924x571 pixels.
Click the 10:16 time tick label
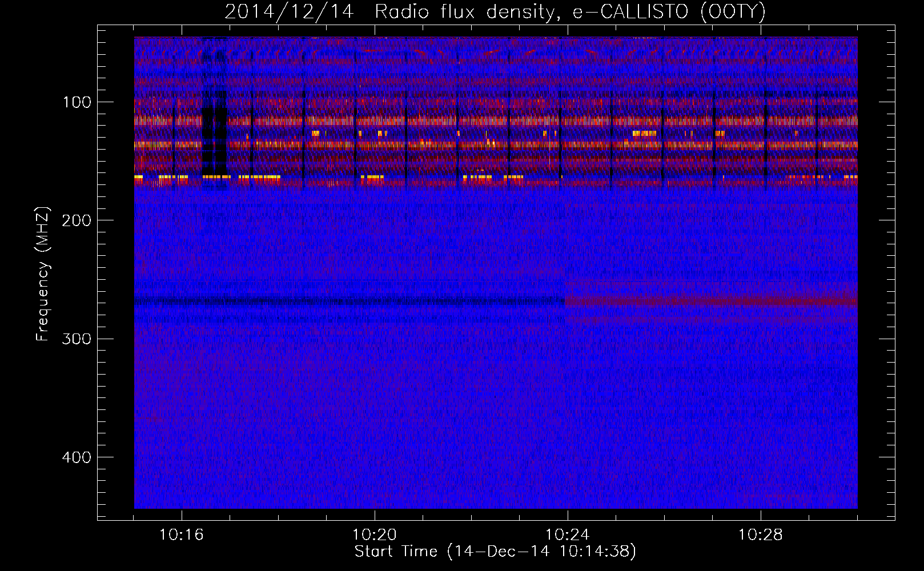pos(182,535)
